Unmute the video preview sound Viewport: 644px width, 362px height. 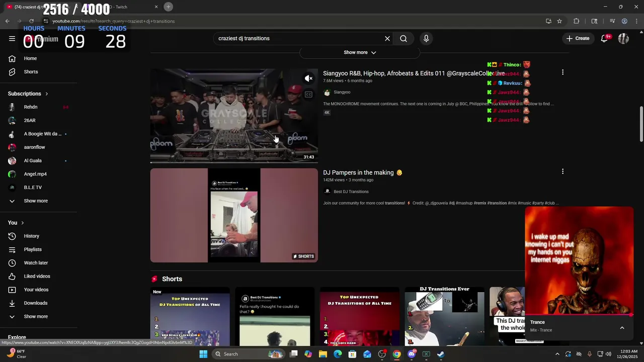[x=309, y=78]
